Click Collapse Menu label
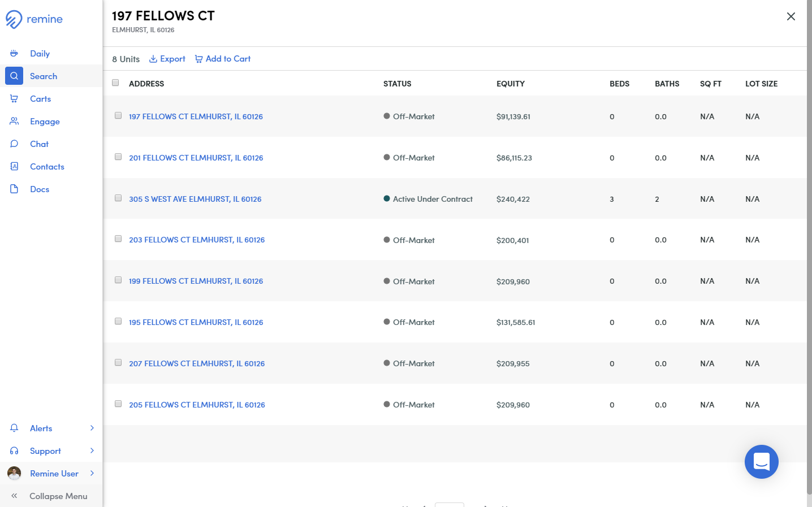The height and width of the screenshot is (507, 812). point(58,496)
